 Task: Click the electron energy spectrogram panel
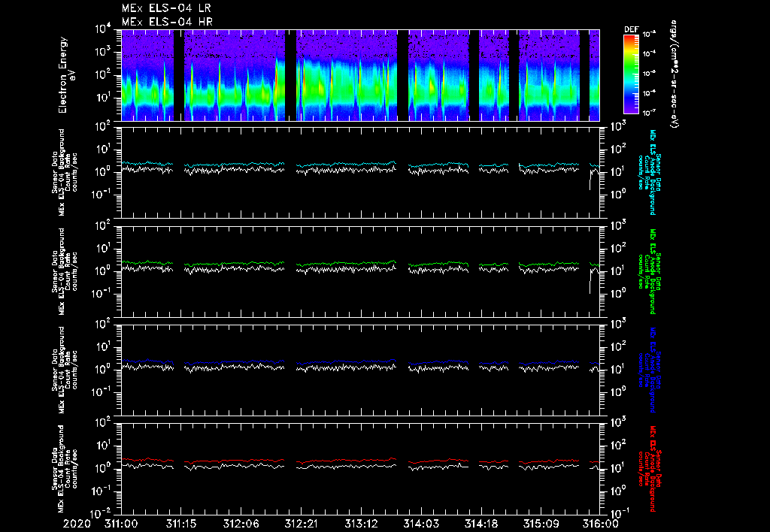click(x=360, y=75)
